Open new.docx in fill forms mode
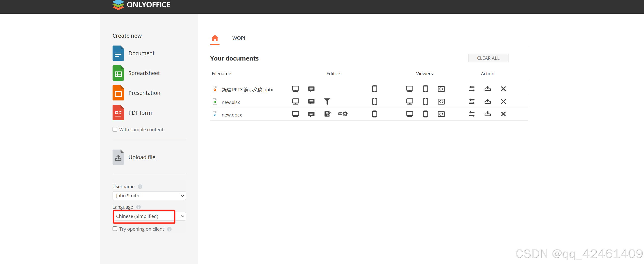The image size is (644, 264). [343, 114]
